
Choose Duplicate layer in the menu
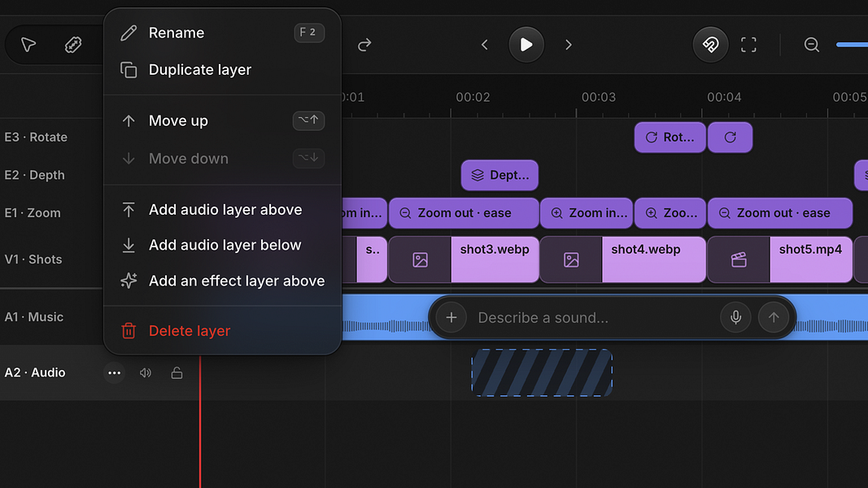(x=222, y=70)
